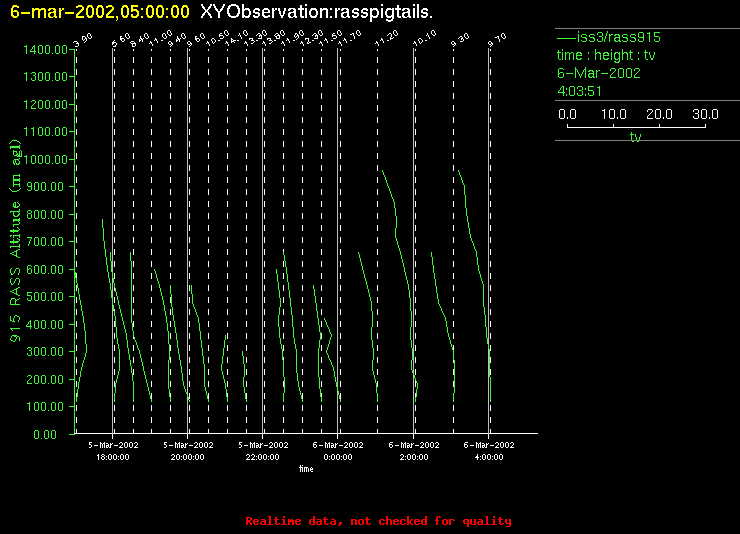The height and width of the screenshot is (534, 740).
Task: Click the '10.0' scale value
Action: tap(614, 114)
